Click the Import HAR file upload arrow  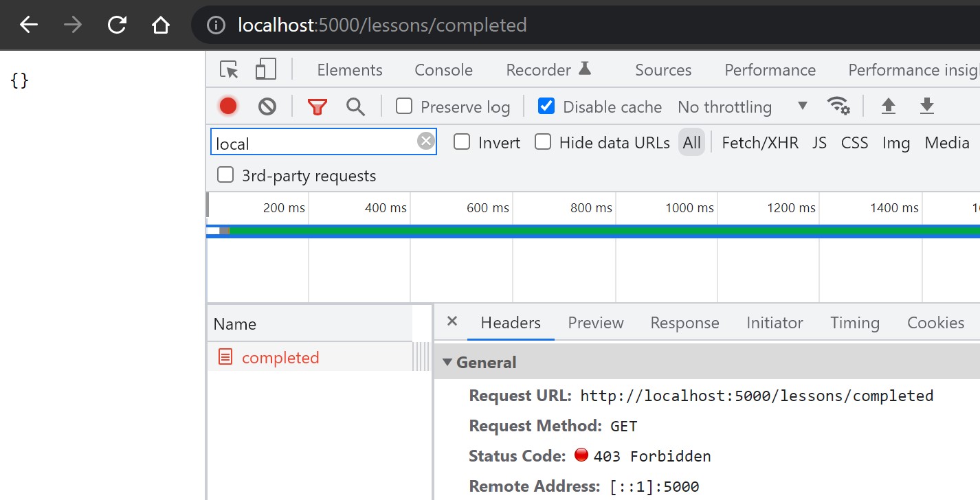click(889, 106)
